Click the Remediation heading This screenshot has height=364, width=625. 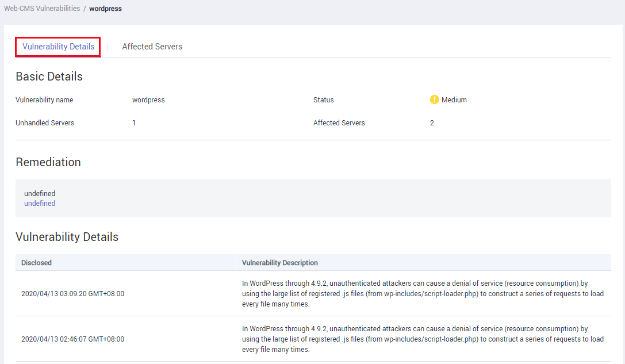click(48, 162)
